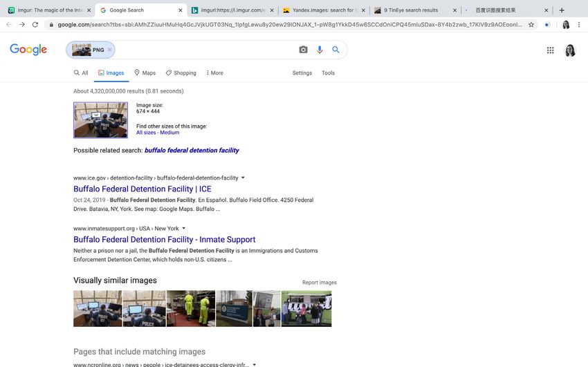Open related search buffalo federal detention facility
The height and width of the screenshot is (367, 588).
tap(192, 151)
